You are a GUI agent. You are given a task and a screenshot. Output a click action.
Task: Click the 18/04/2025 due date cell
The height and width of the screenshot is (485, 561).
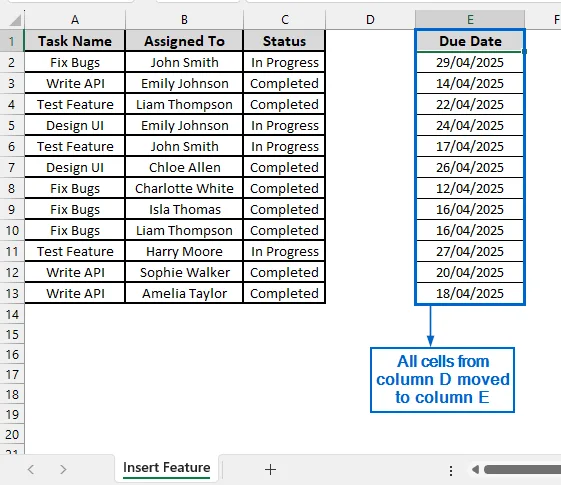tap(470, 293)
